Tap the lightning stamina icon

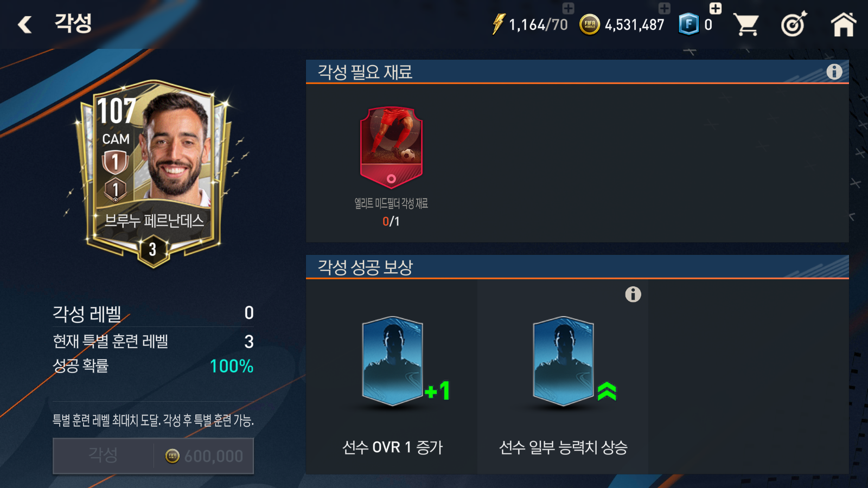[x=498, y=24]
